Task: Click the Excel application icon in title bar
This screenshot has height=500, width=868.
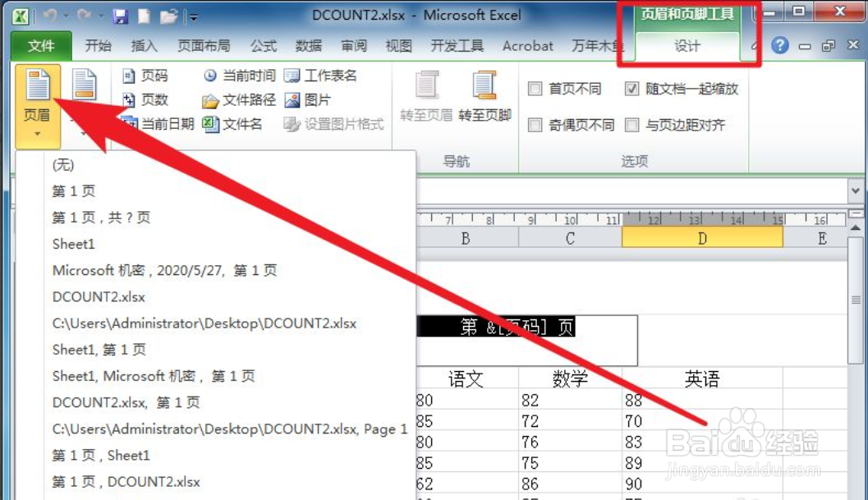Action: 21,16
